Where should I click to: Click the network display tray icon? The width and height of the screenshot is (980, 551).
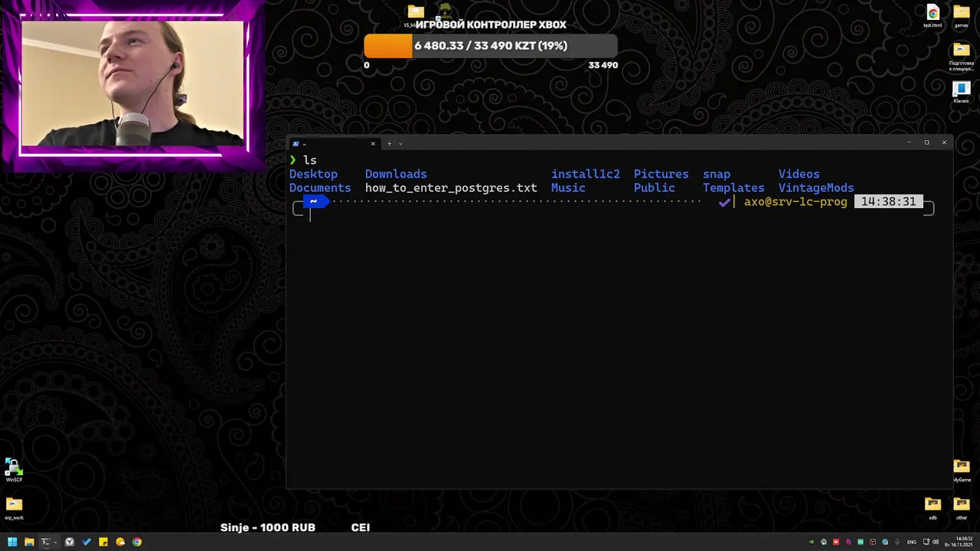tap(926, 542)
